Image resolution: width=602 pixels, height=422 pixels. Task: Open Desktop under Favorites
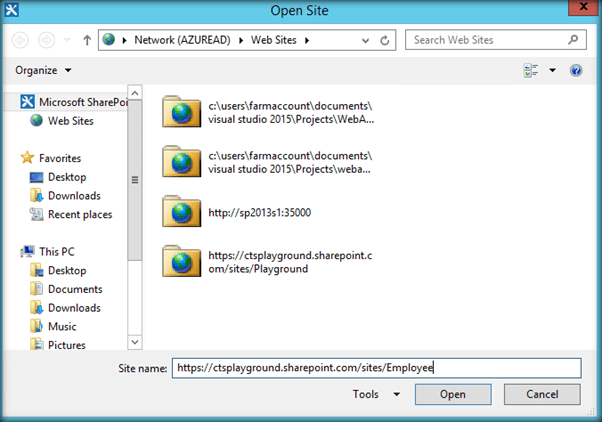pyautogui.click(x=58, y=177)
